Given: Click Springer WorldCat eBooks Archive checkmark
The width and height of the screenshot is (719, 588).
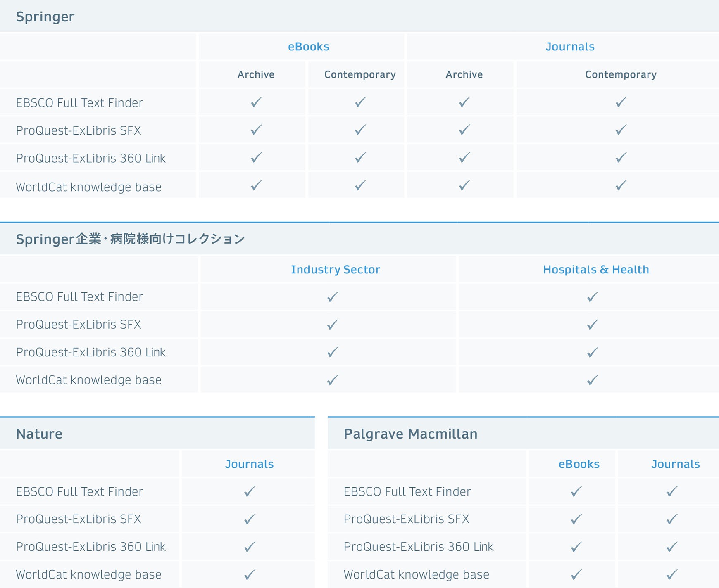Looking at the screenshot, I should point(257,185).
